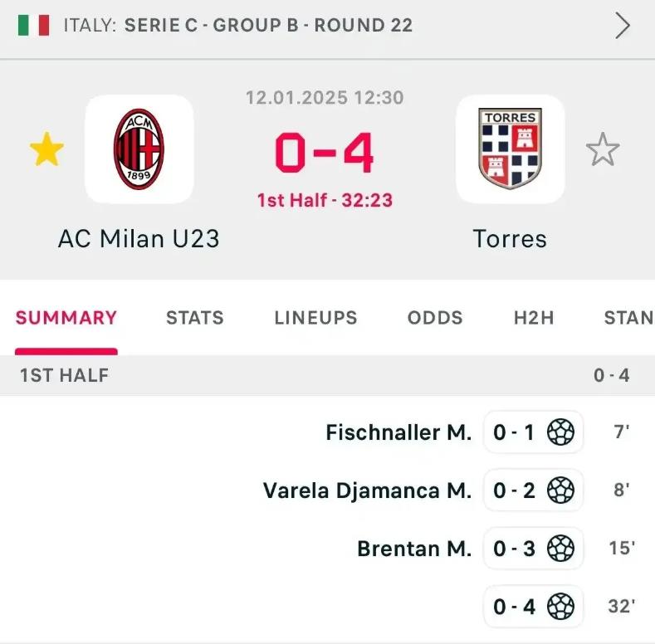
Task: Tap the goal ball icon for 0 - 1
Action: pos(560,432)
